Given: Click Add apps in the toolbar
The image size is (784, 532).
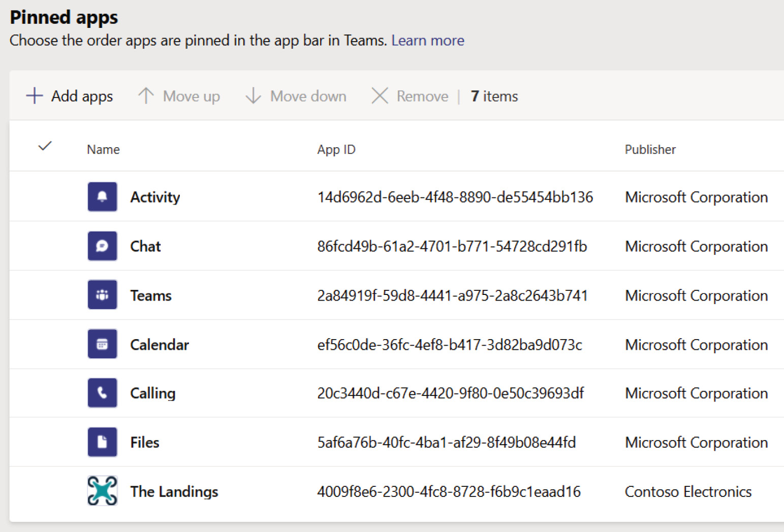Looking at the screenshot, I should [70, 96].
